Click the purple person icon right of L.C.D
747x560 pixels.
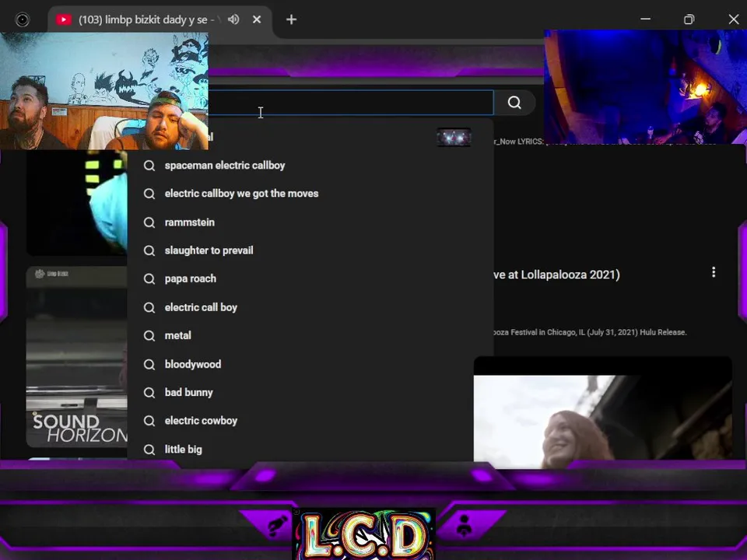[x=465, y=525]
